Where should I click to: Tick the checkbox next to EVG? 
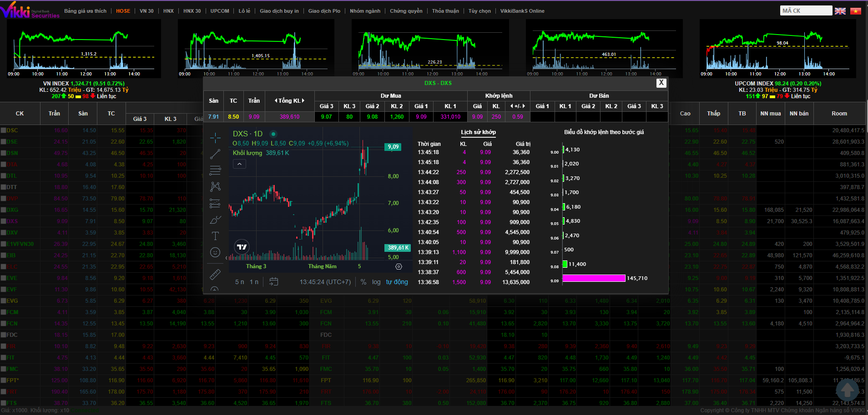3,301
